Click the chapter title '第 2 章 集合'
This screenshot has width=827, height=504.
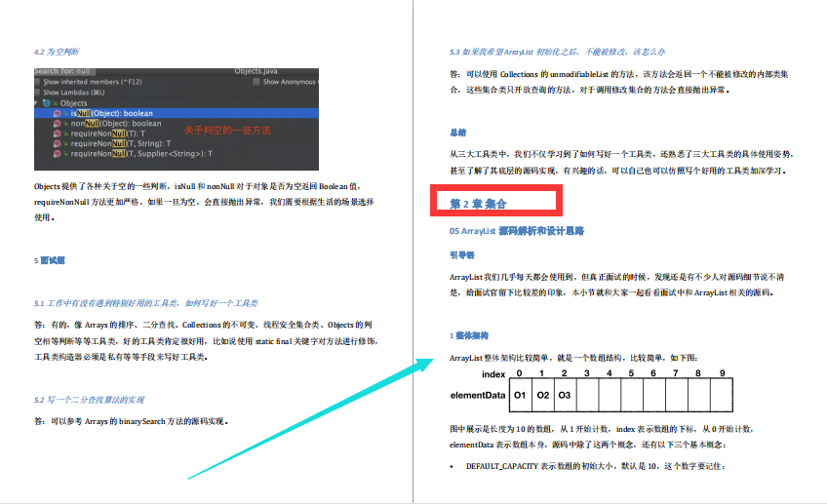click(478, 204)
